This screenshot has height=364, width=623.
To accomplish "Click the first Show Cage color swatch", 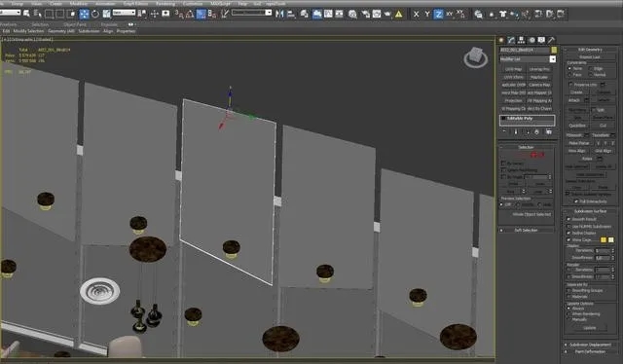I will [604, 240].
